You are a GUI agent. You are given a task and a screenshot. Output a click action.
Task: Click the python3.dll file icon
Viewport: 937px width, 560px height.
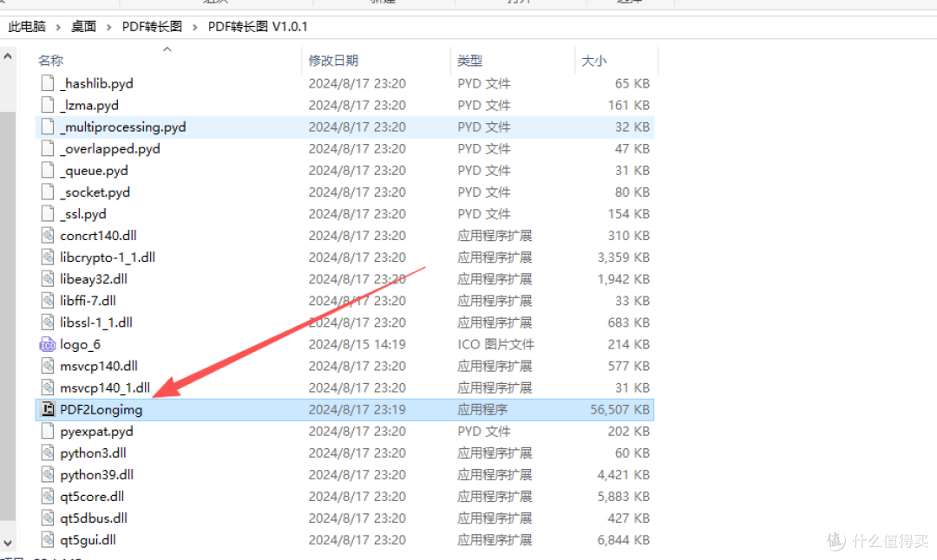48,453
